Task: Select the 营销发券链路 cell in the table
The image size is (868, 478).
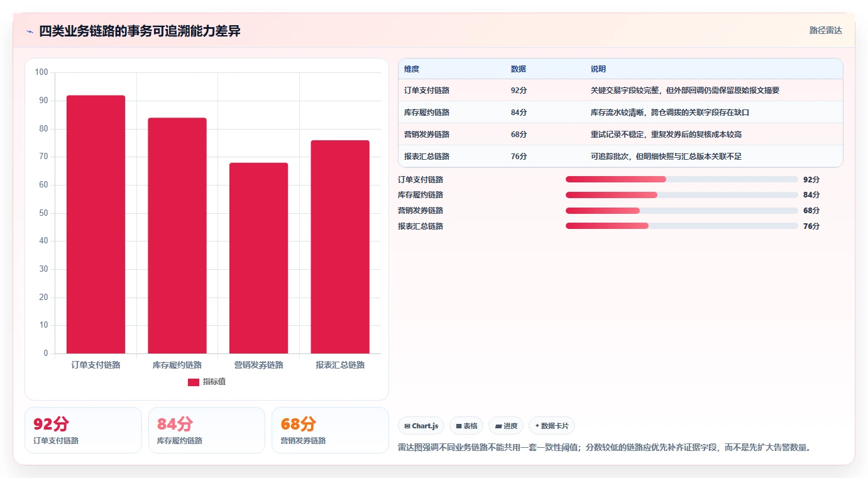Action: pyautogui.click(x=427, y=135)
